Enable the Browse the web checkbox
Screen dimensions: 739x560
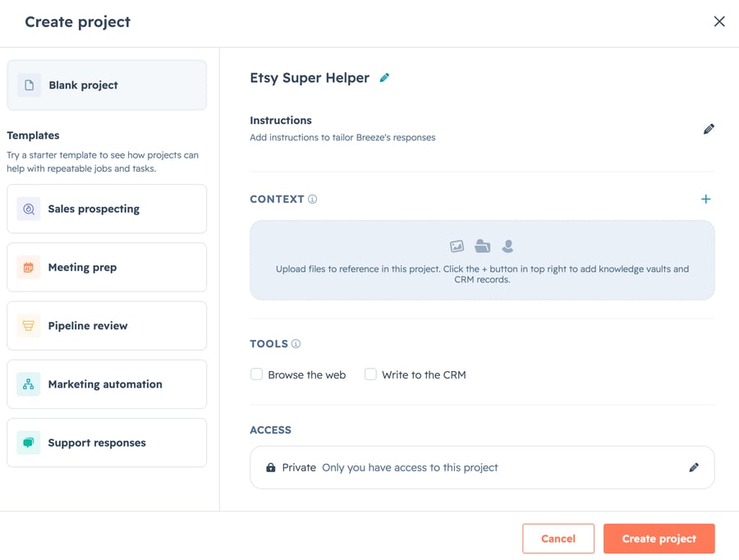point(256,374)
